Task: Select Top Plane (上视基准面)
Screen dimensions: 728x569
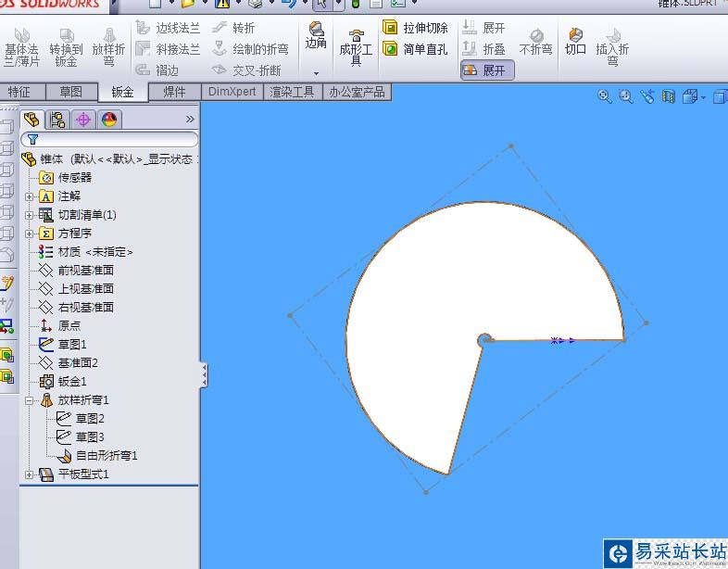Action: coord(77,289)
